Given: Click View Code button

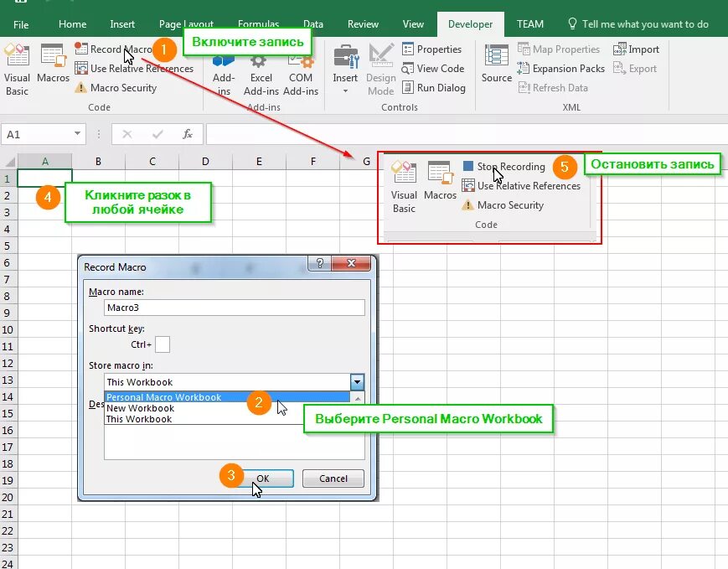Looking at the screenshot, I should [x=433, y=68].
